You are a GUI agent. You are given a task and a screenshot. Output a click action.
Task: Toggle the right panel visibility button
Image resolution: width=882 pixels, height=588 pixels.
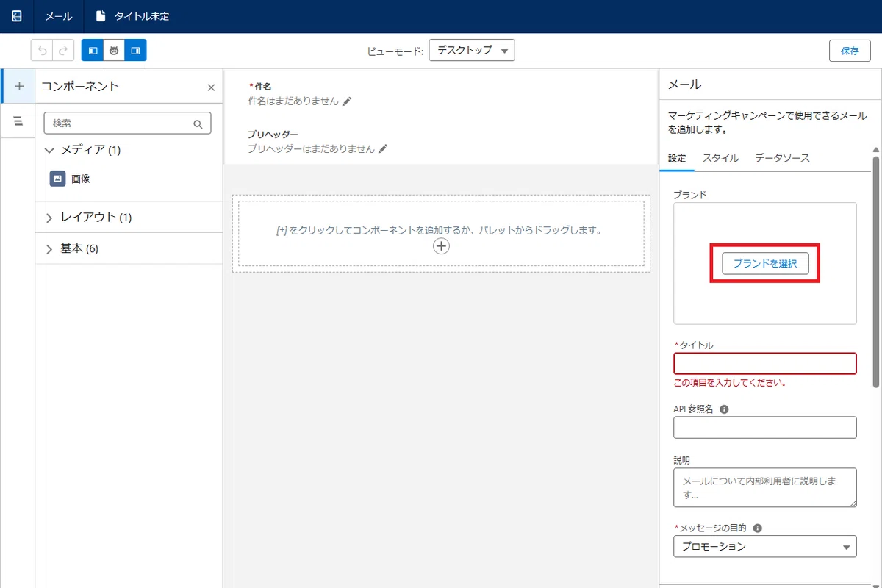coord(135,51)
